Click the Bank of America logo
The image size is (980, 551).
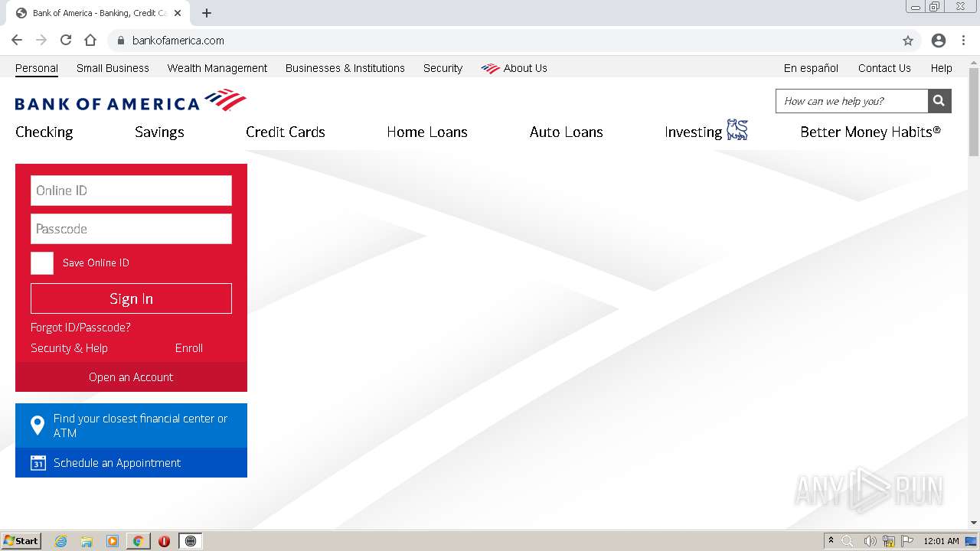point(130,101)
